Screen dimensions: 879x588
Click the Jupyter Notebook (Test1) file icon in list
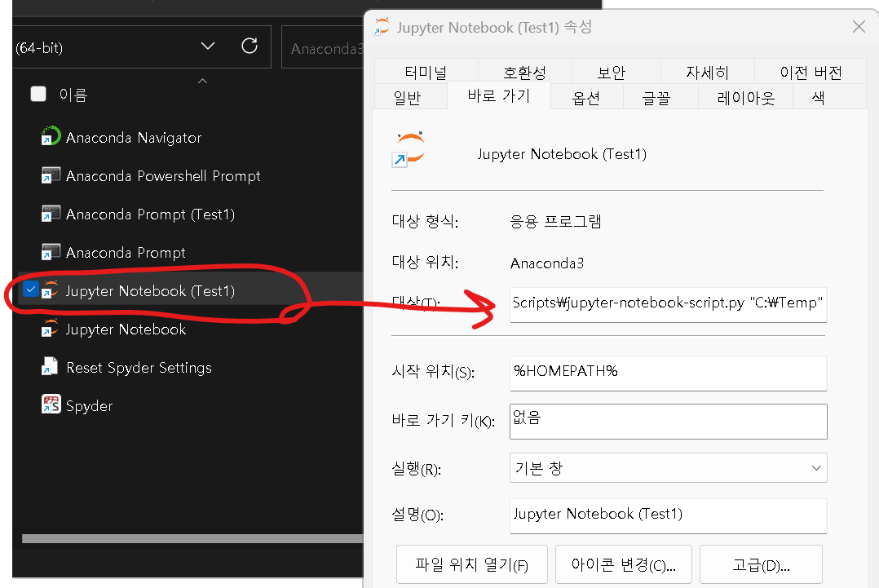51,290
